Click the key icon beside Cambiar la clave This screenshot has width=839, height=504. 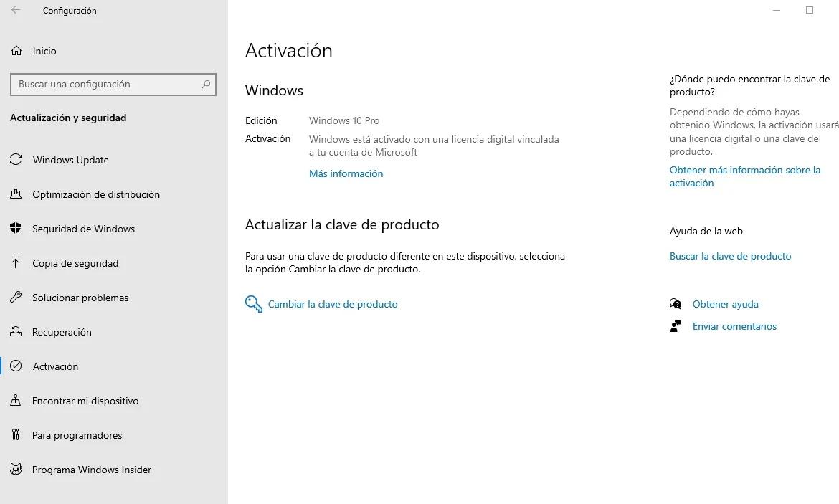pyautogui.click(x=253, y=303)
